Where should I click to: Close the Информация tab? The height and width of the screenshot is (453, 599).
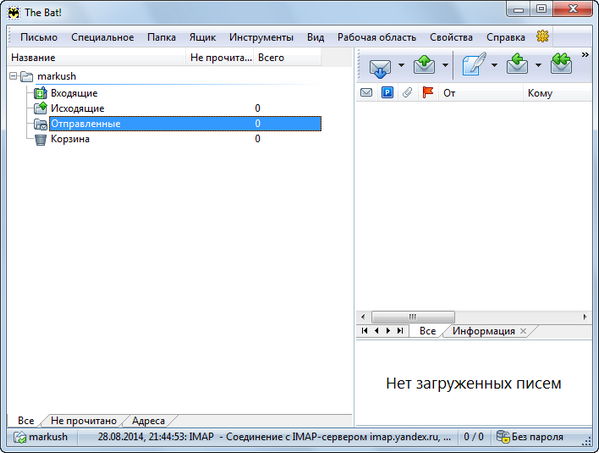click(x=523, y=331)
